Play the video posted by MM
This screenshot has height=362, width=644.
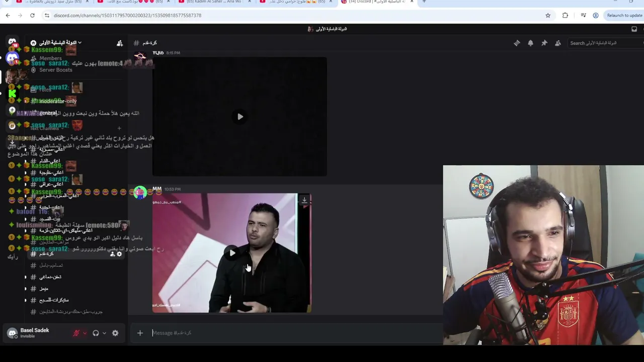click(x=231, y=253)
